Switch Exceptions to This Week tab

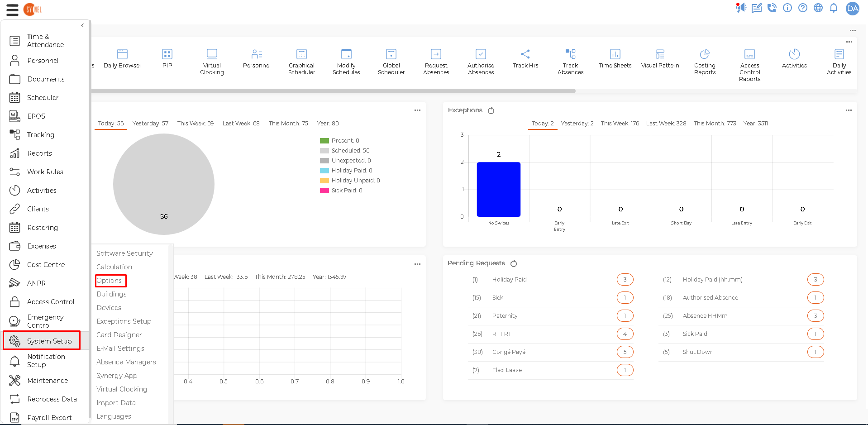pos(620,124)
